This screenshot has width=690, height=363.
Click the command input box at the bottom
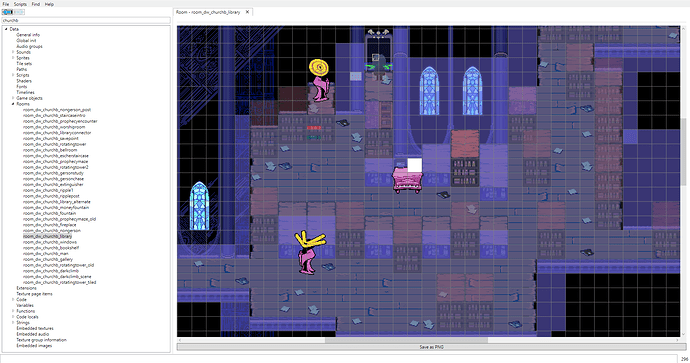click(339, 359)
